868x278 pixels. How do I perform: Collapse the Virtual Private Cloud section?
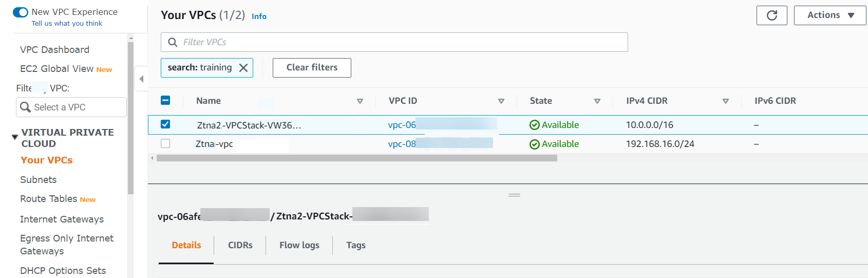pos(15,137)
